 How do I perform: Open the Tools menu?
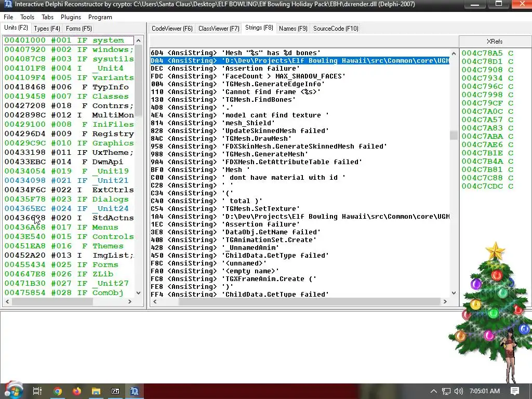[27, 17]
